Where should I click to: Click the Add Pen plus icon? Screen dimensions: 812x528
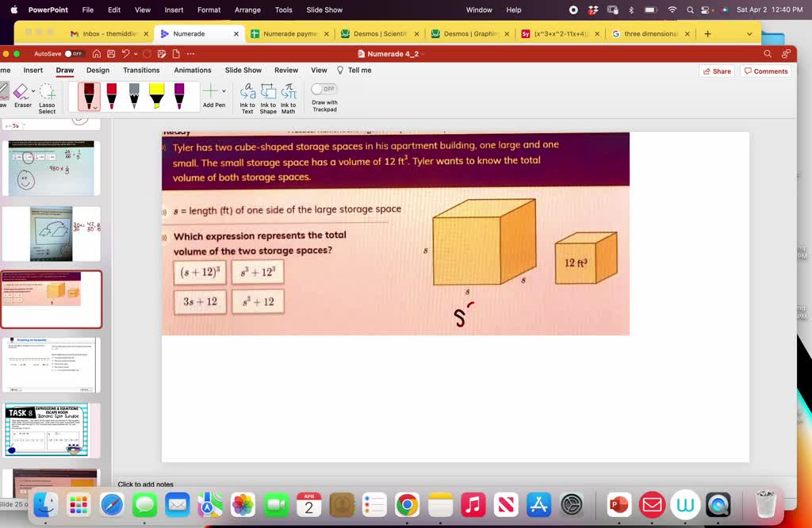point(211,92)
